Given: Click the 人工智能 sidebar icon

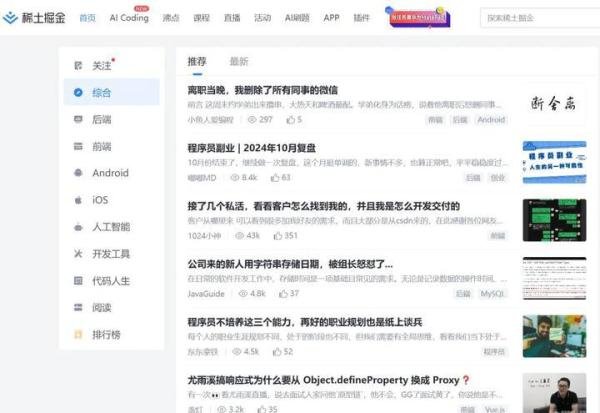Looking at the screenshot, I should tap(78, 227).
